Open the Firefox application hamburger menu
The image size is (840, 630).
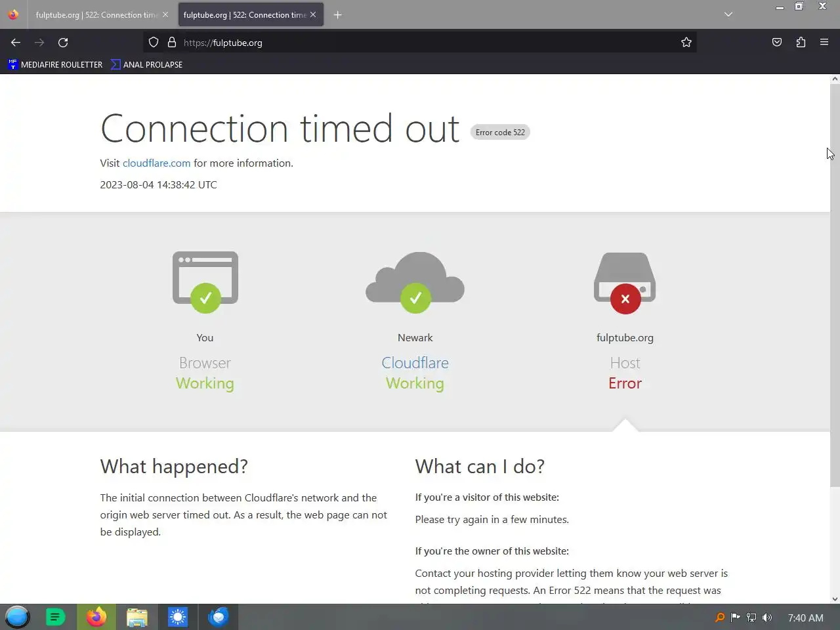pyautogui.click(x=824, y=43)
